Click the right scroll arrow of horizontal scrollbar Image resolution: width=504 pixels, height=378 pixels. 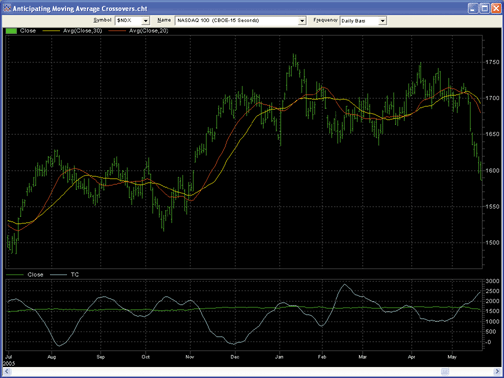pos(497,371)
